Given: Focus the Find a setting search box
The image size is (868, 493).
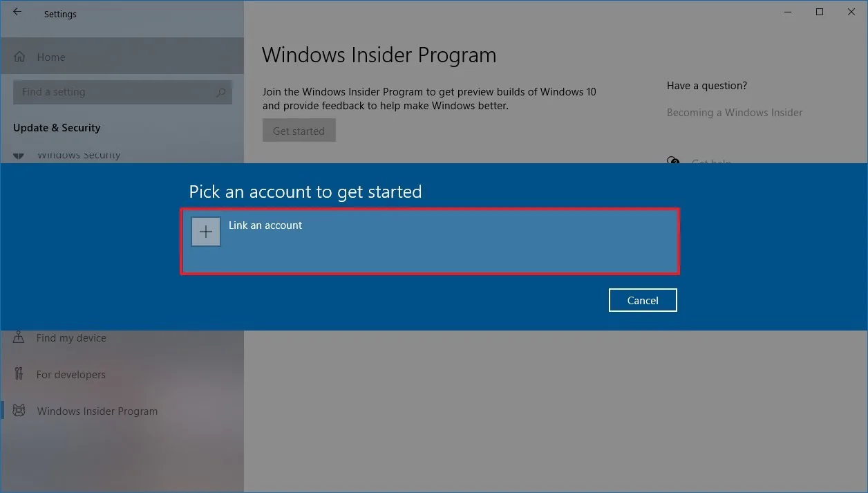Looking at the screenshot, I should click(122, 92).
